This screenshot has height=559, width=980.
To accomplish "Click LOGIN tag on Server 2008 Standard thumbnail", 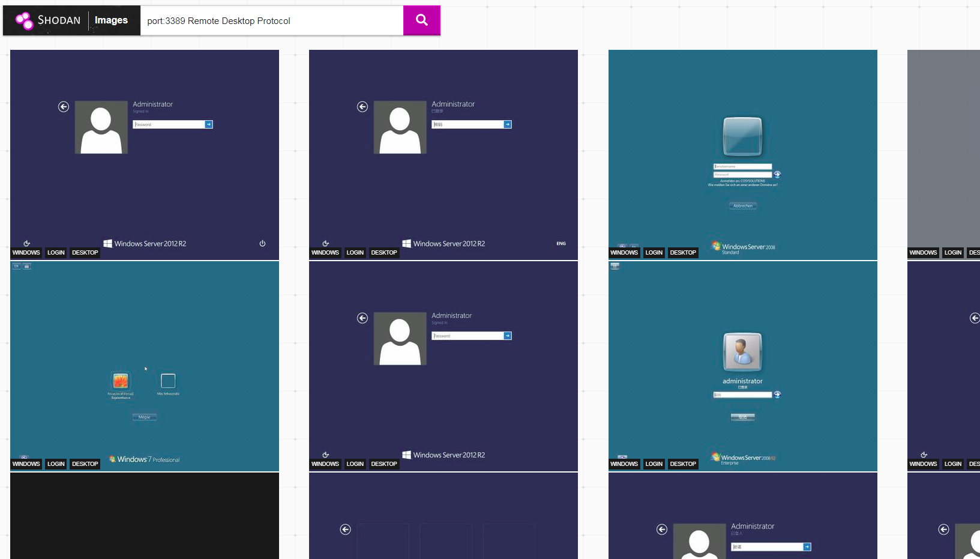I will (x=654, y=253).
